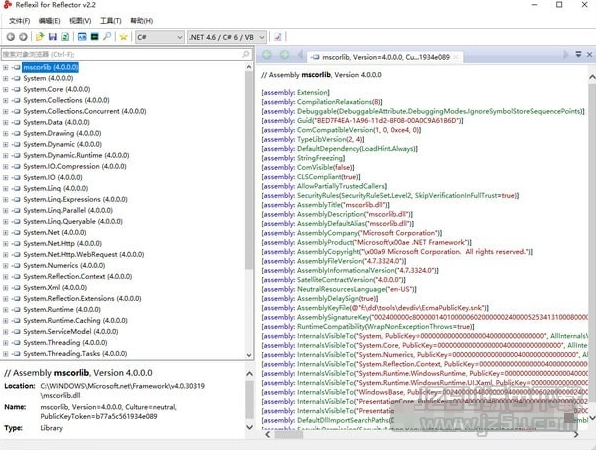The width and height of the screenshot is (596, 450).
Task: Select System.Reflection.Context (4.0.0.0)
Action: tap(78, 277)
